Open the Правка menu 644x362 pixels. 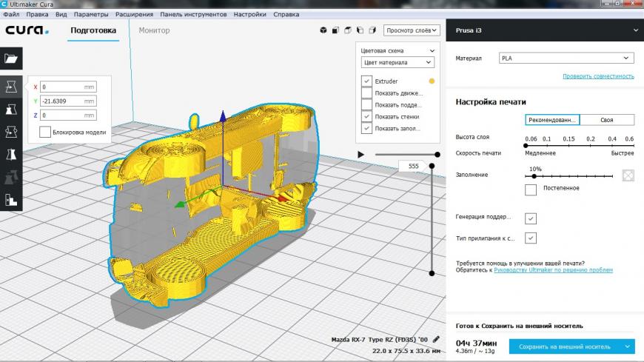tap(37, 14)
